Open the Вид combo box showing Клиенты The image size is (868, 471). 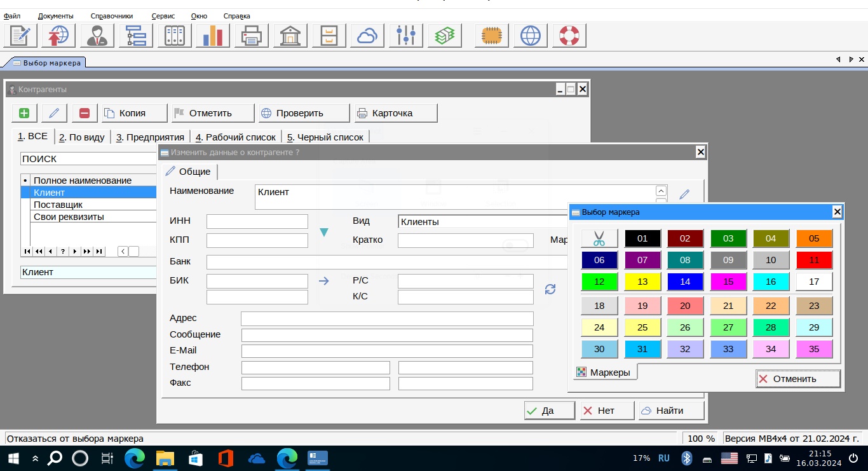pos(483,222)
